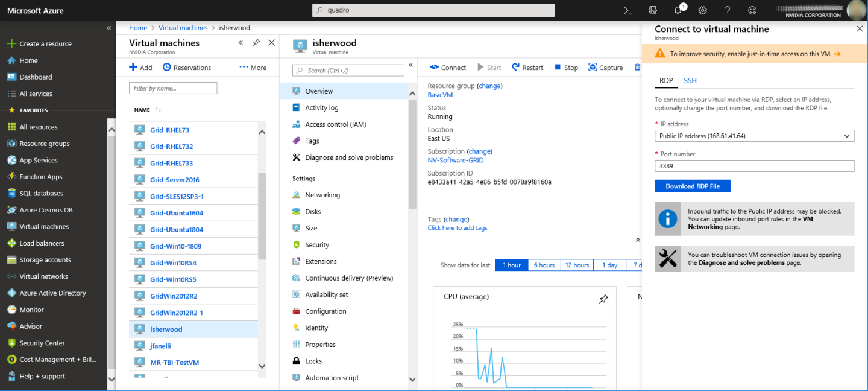Pin the CPU average chart
The height and width of the screenshot is (391, 868).
pyautogui.click(x=603, y=298)
